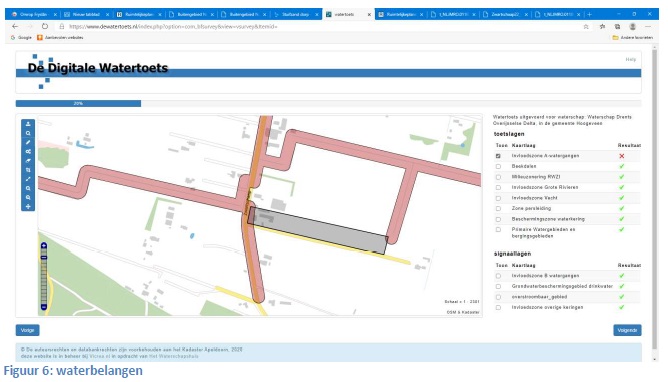Toggle the Milieuzonering RWZI checkbox
Viewport: 668px width, 382px height.
(x=498, y=177)
